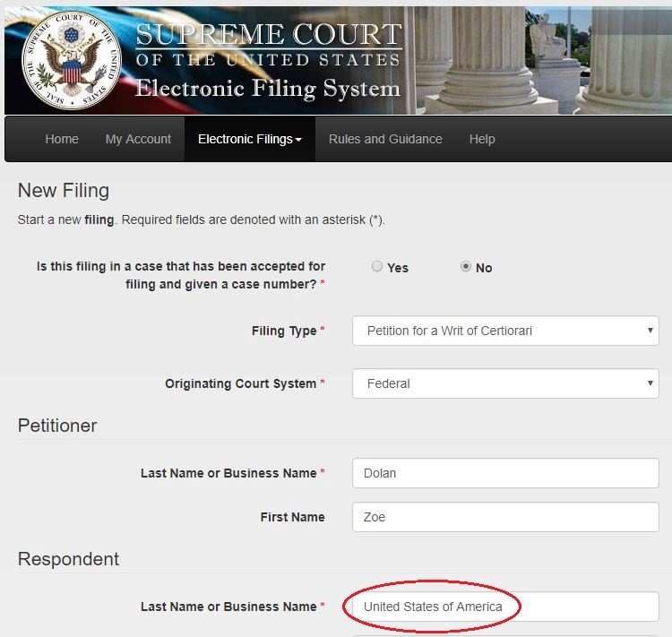
Task: Click Respondent Last Name field
Action: tap(505, 607)
